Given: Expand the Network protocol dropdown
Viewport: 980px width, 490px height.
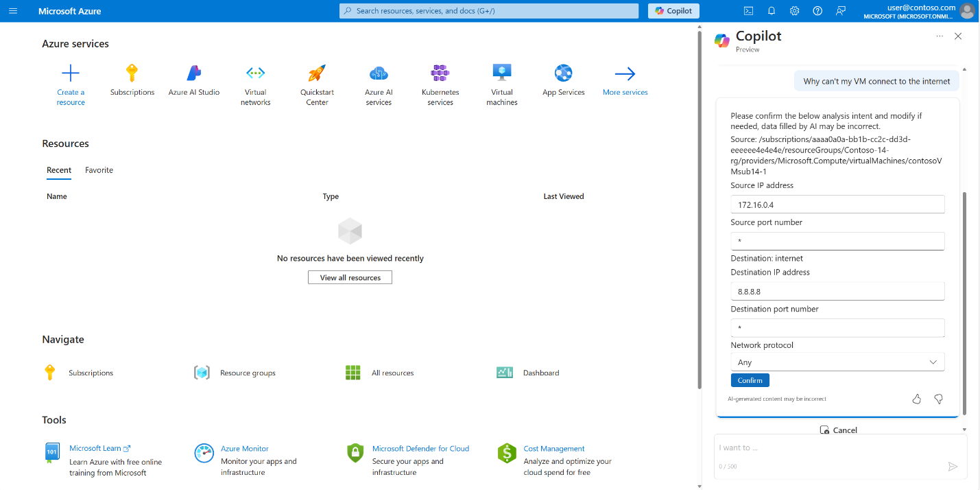Looking at the screenshot, I should [837, 362].
